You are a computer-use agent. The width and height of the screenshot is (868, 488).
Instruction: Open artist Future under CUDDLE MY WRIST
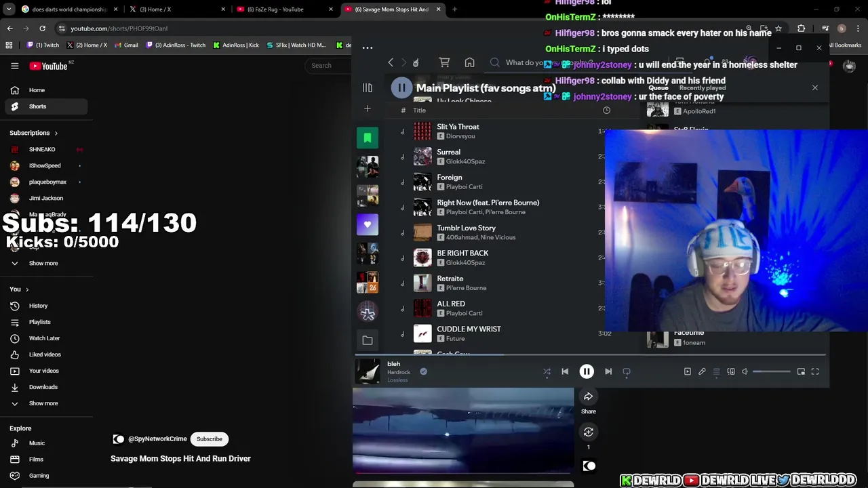455,338
